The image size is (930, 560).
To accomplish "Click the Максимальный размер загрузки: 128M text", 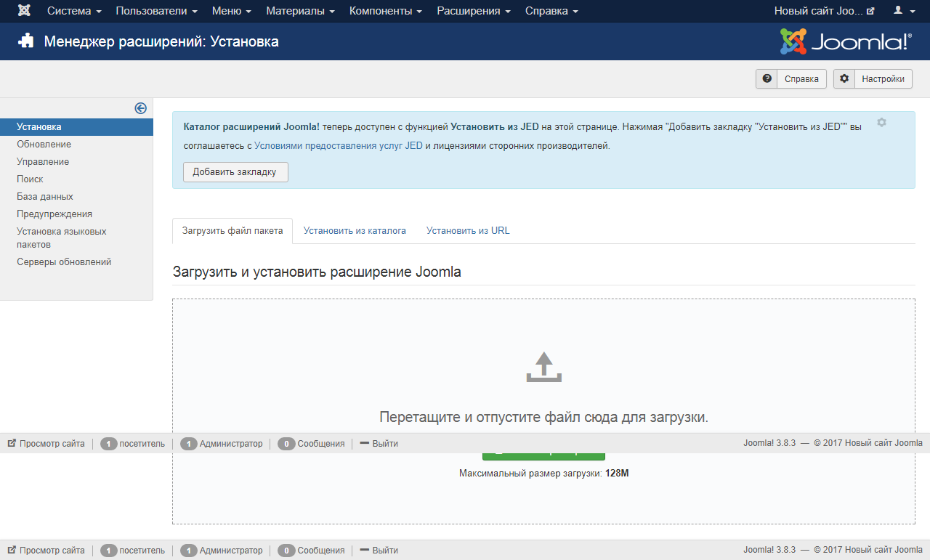I will click(543, 473).
